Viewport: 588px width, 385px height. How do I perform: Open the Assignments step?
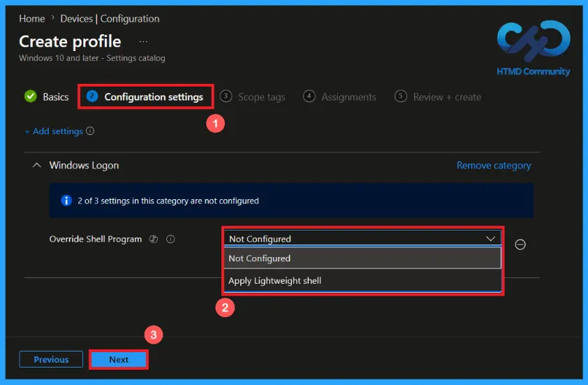(x=339, y=97)
